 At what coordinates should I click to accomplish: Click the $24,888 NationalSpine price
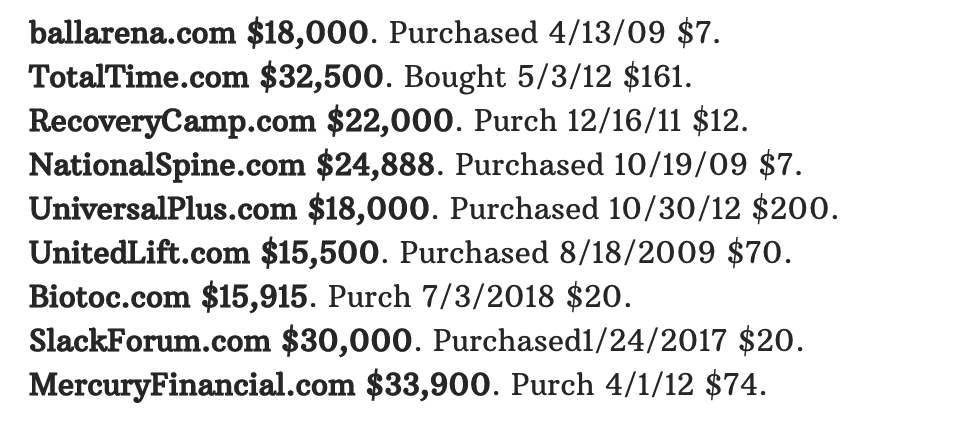point(376,165)
